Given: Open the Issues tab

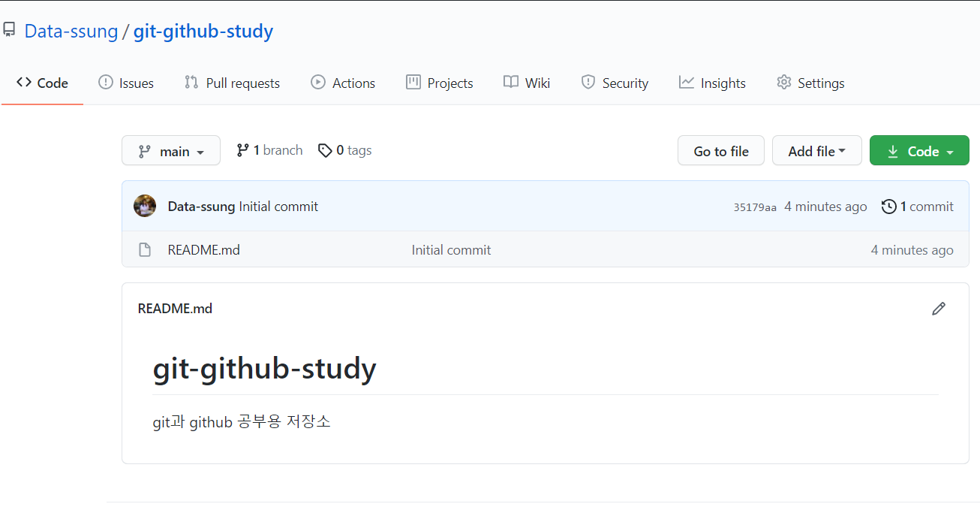Looking at the screenshot, I should (126, 83).
